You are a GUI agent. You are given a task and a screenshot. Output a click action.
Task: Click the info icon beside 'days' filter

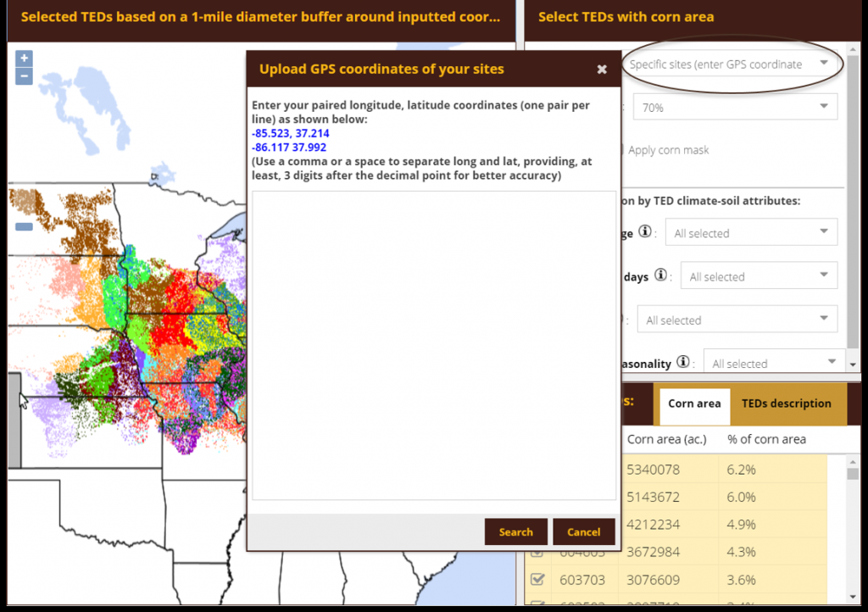coord(660,275)
